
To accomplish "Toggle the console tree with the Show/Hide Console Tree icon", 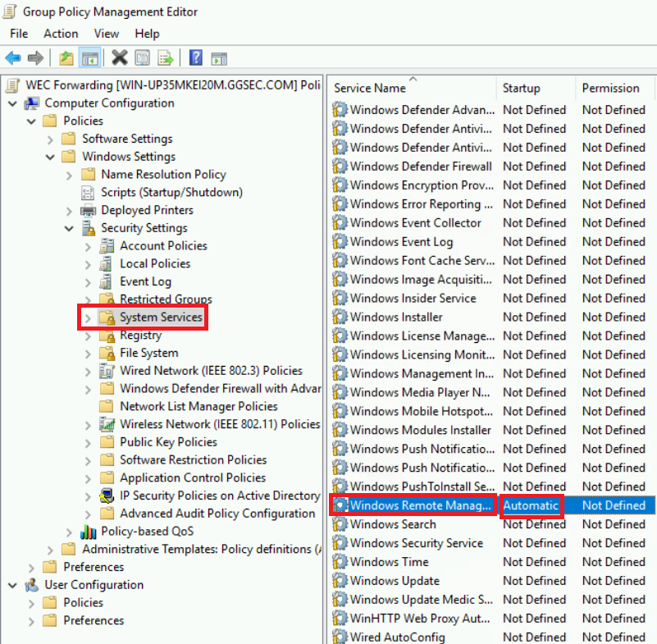I will coord(90,57).
